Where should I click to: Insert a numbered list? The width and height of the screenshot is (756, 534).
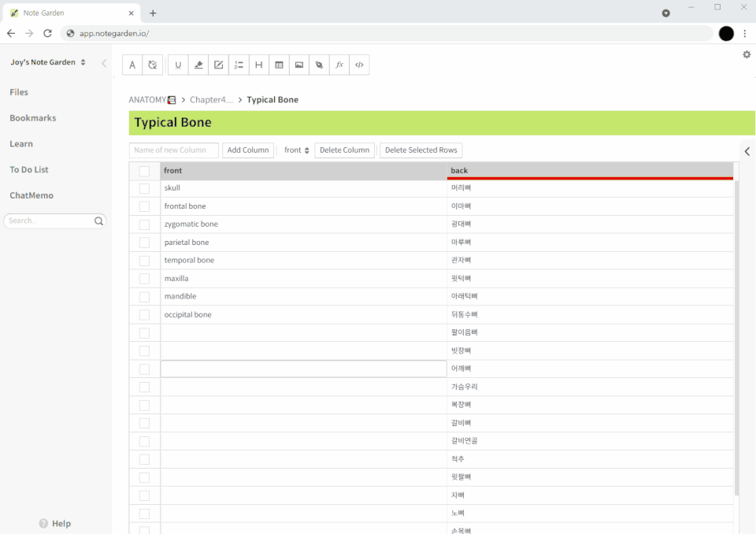(x=239, y=65)
